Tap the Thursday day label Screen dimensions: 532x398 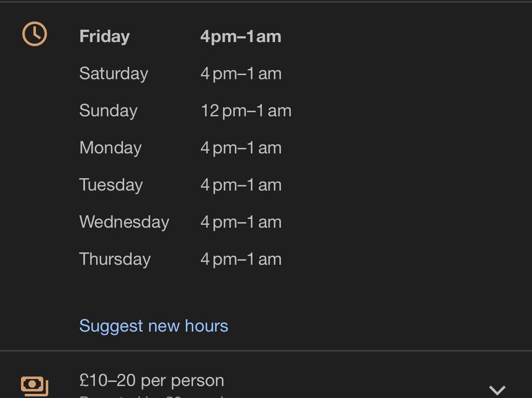pos(115,259)
